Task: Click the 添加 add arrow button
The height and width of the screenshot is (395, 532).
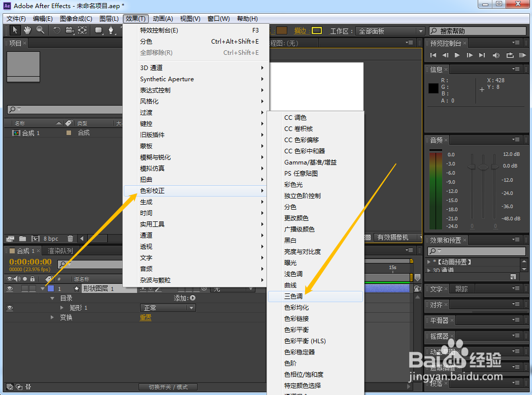Action: click(193, 298)
